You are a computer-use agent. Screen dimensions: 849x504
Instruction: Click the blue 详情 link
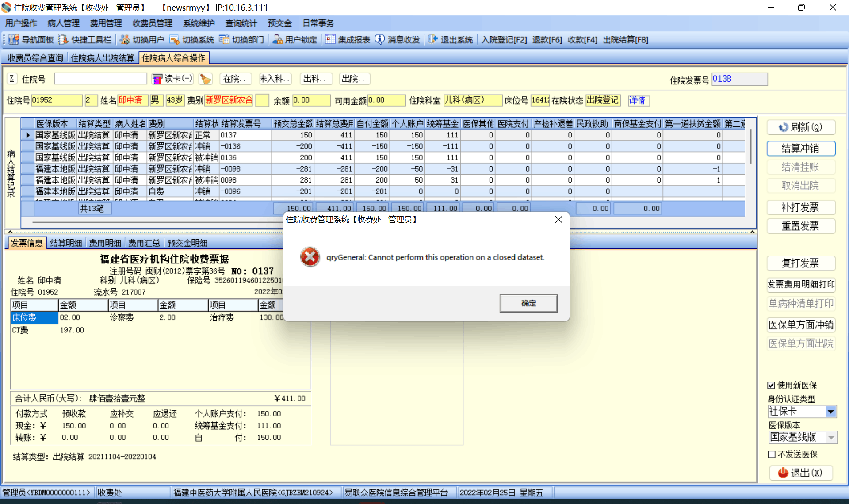637,100
